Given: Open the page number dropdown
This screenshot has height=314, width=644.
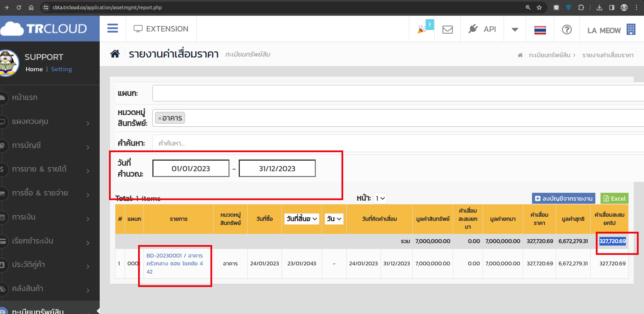Looking at the screenshot, I should click(x=380, y=198).
